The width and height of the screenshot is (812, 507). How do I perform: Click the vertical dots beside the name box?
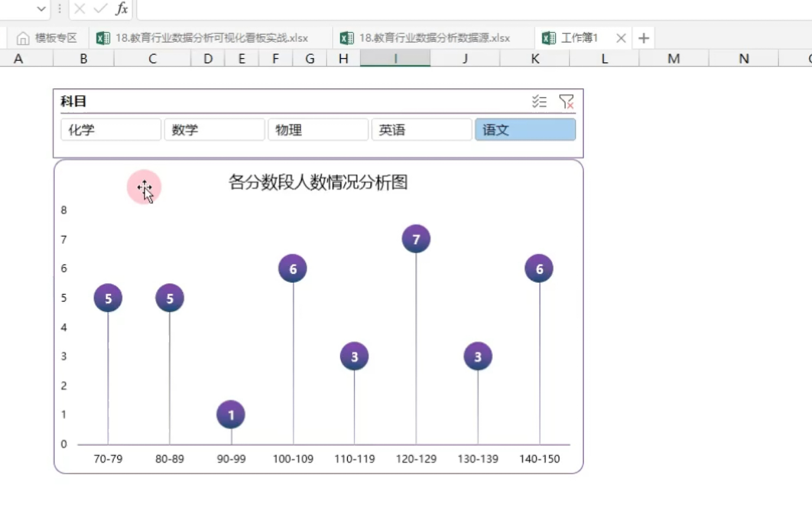(59, 9)
